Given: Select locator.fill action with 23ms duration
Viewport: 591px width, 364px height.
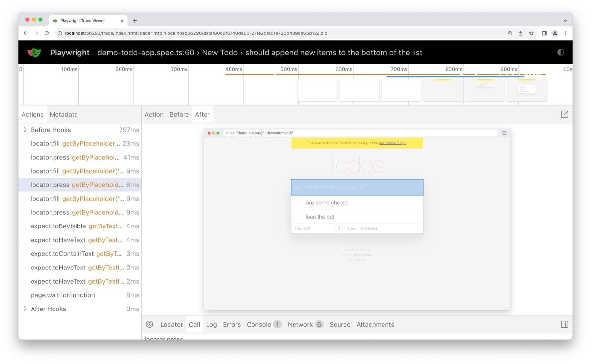Looking at the screenshot, I should (x=80, y=143).
